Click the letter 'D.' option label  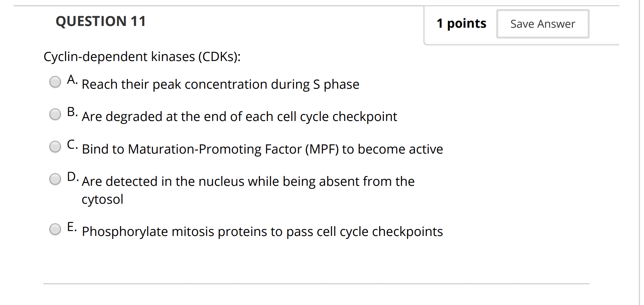[x=72, y=177]
